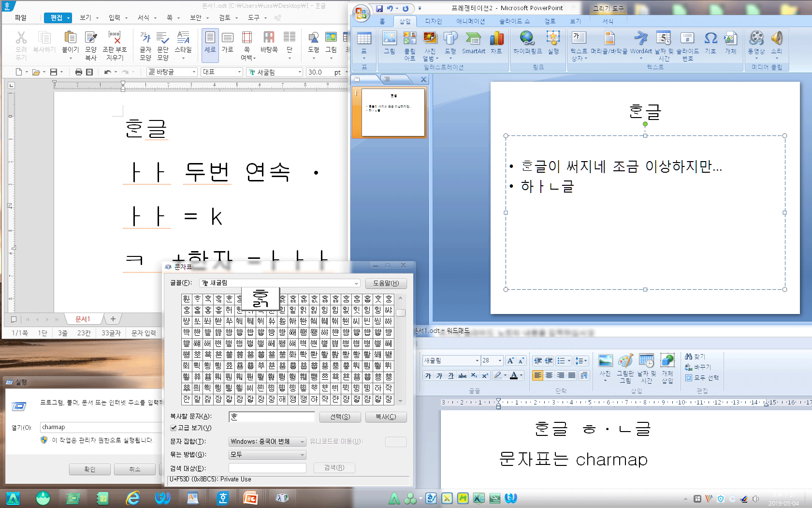Open Internet Explorer from the taskbar
Screen dimensions: 812x508
132,498
